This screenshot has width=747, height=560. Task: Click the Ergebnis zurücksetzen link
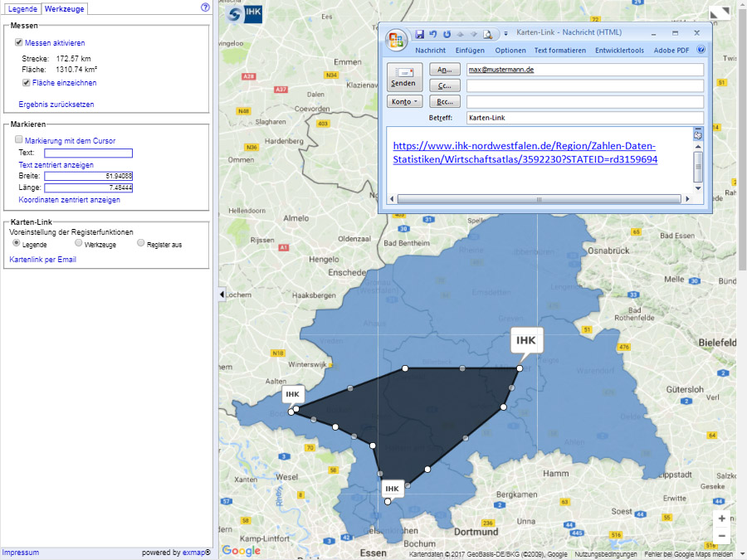click(56, 105)
